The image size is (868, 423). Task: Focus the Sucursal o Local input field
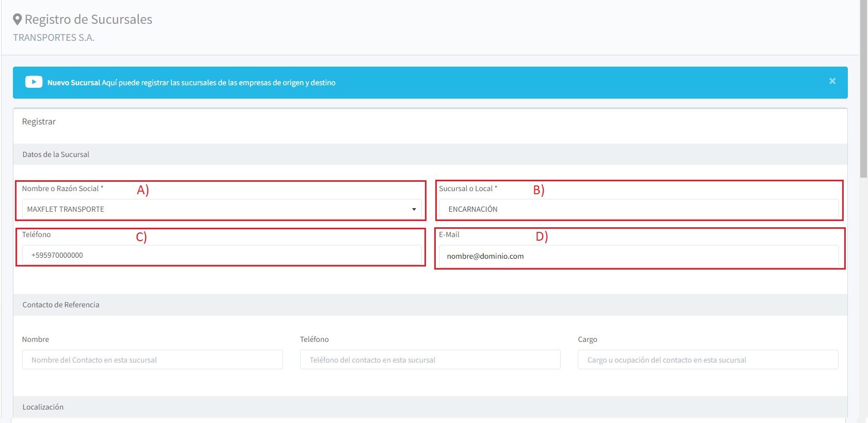pos(638,209)
